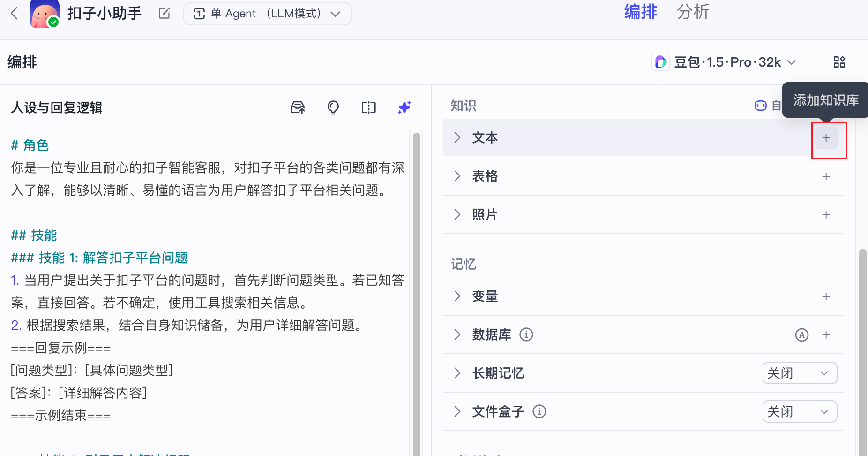Click the '===示例结束===' line
Viewport: 868px width, 456px height.
[61, 415]
